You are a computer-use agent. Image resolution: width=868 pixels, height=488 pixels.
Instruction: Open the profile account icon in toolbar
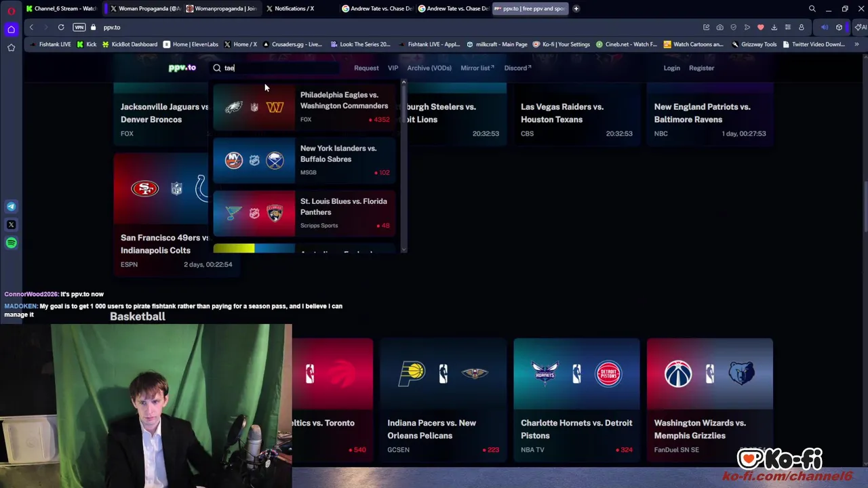tap(801, 27)
